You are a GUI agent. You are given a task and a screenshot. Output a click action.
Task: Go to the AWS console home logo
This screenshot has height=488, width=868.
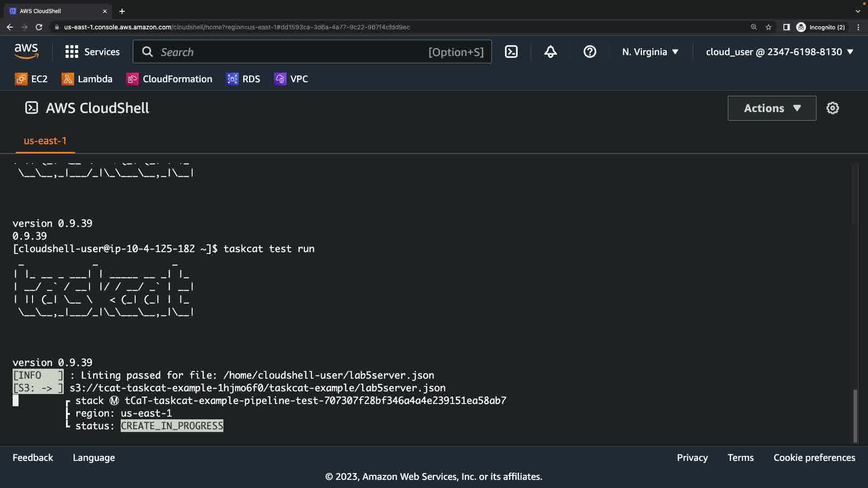(26, 52)
